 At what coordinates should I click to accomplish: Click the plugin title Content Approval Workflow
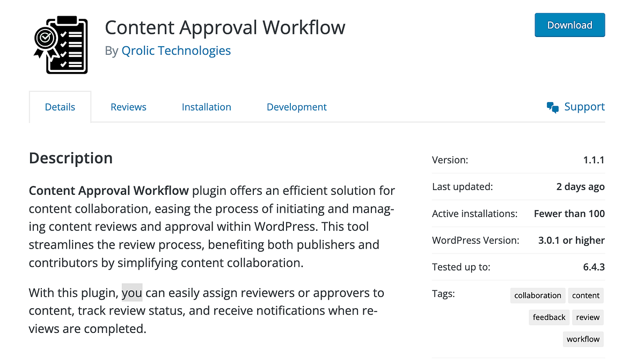225,27
